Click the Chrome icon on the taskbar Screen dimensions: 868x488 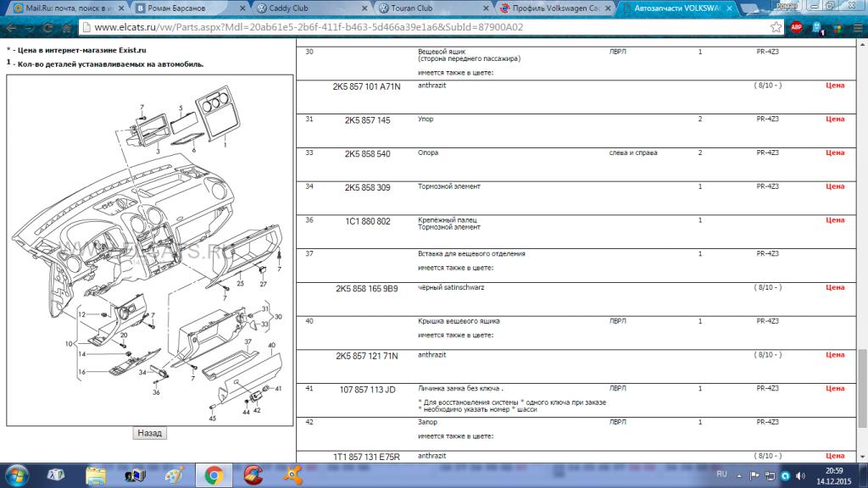[x=213, y=475]
